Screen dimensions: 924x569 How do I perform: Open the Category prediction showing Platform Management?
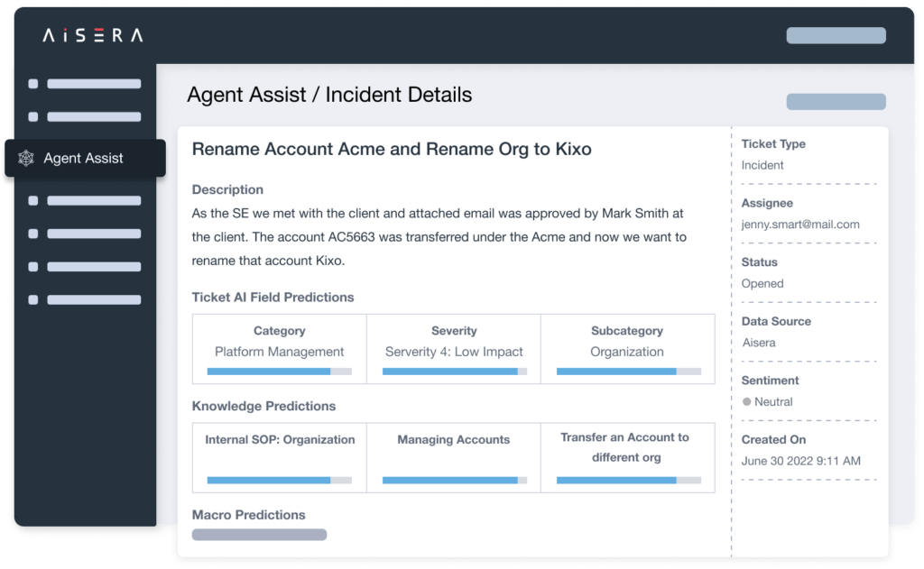point(279,351)
